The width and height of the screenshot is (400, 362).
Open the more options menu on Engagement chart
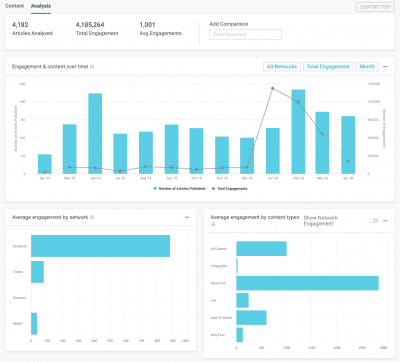click(385, 67)
